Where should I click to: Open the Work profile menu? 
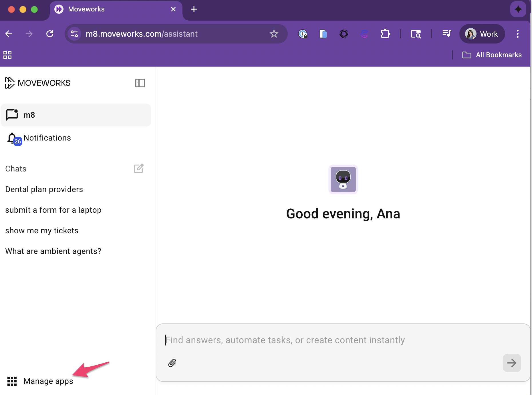[x=482, y=34]
